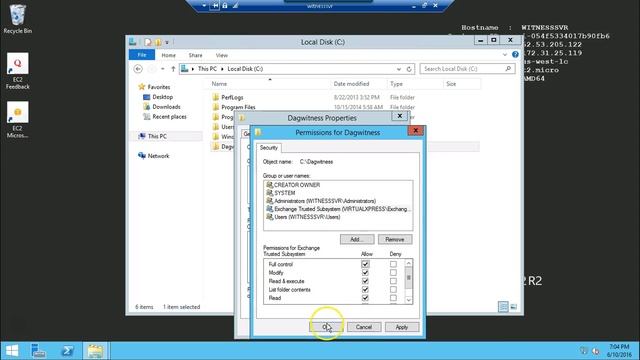Click the Properties quick access toolbar icon

[x=148, y=42]
